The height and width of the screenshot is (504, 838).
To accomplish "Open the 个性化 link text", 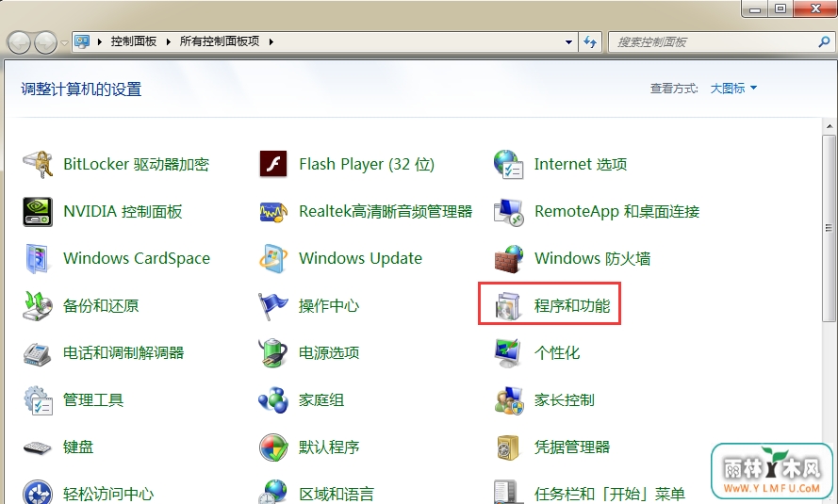I will point(557,353).
